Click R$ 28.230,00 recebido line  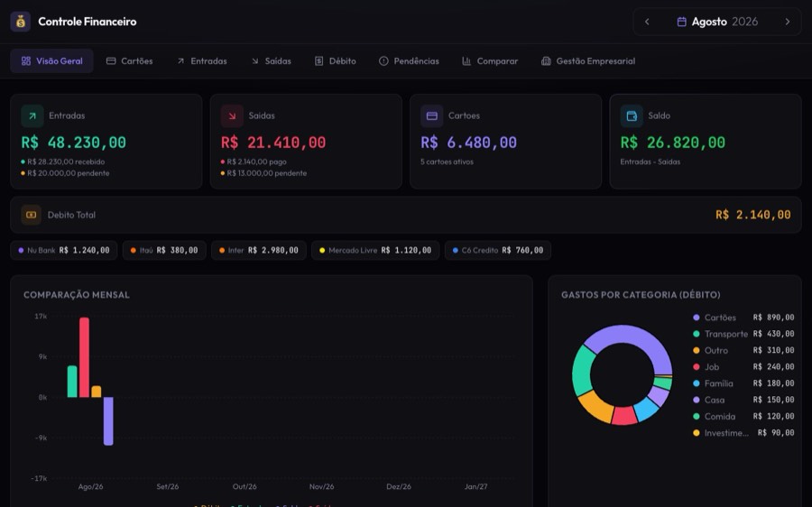click(x=62, y=161)
